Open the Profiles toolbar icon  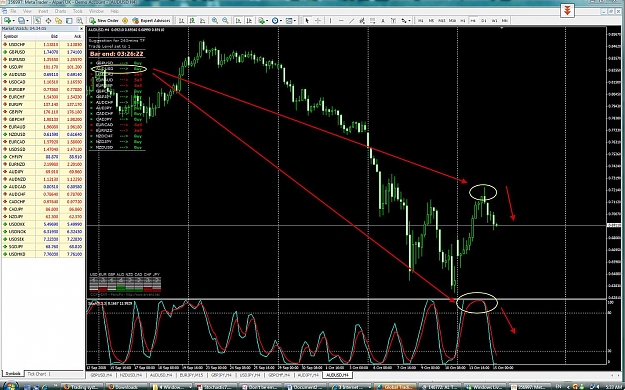21,20
